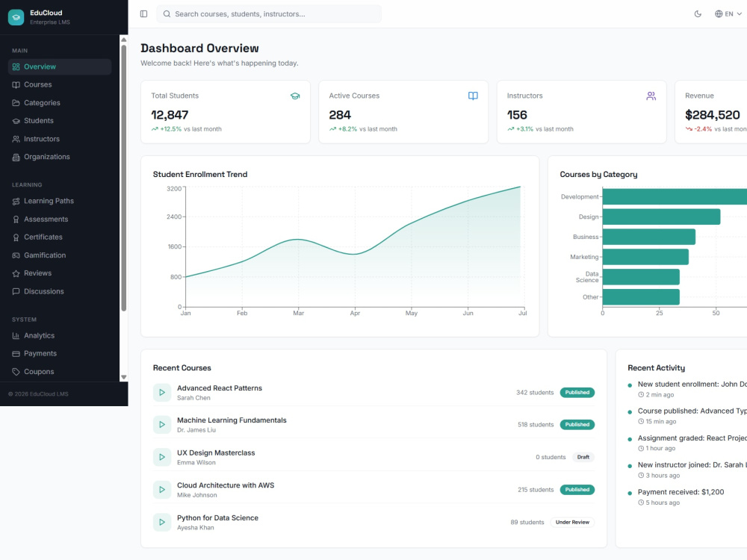Toggle dark mode moon icon
Viewport: 747px width, 560px height.
pyautogui.click(x=698, y=13)
